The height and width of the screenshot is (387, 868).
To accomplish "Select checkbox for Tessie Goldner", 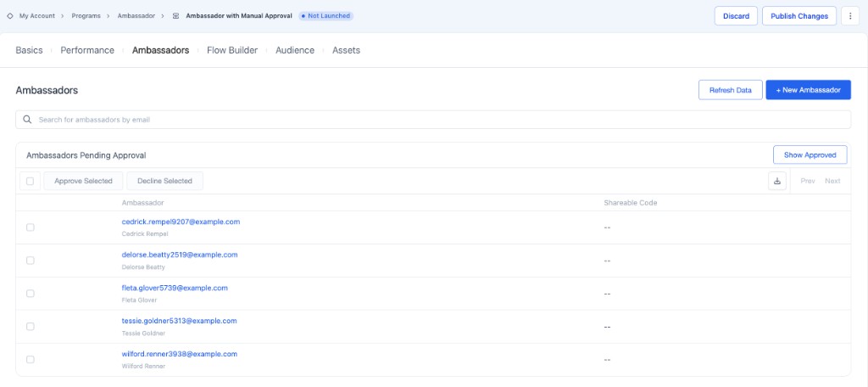I will tap(30, 327).
